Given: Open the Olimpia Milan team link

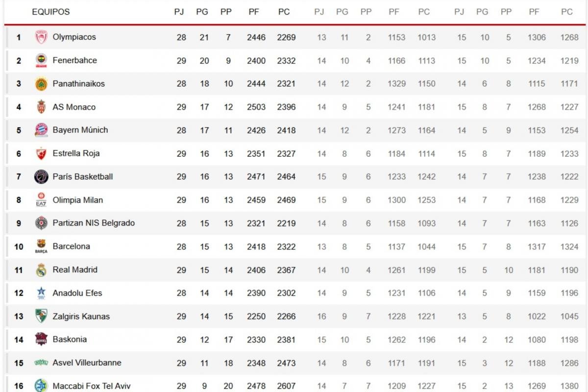Looking at the screenshot, I should click(77, 200).
